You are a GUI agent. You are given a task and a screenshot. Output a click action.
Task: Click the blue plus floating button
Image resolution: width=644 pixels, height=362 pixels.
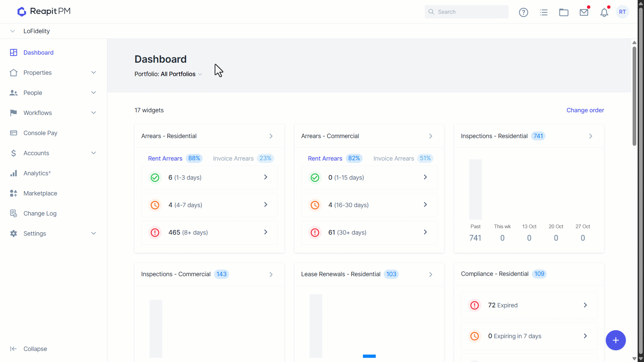coord(616,340)
